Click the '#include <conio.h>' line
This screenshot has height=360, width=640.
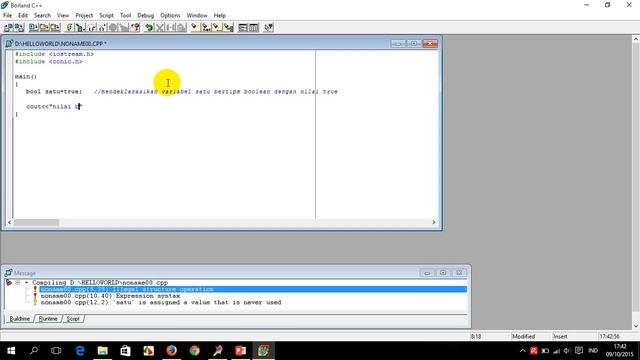49,62
